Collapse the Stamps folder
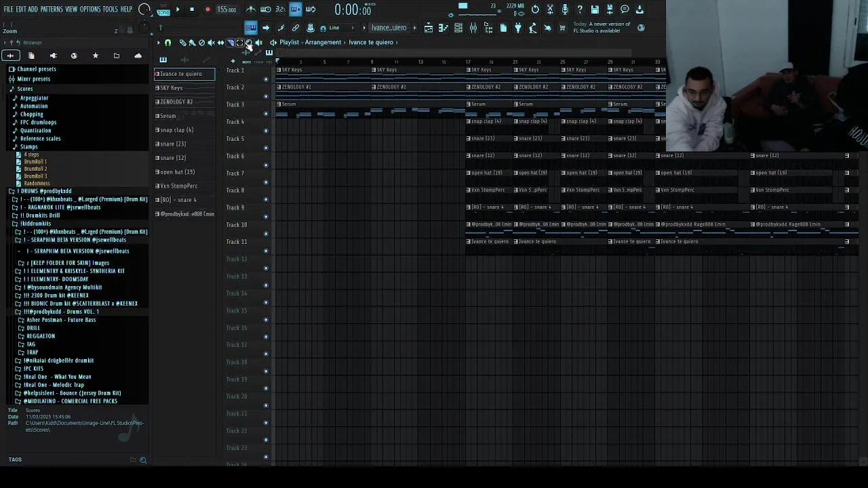 [28, 146]
